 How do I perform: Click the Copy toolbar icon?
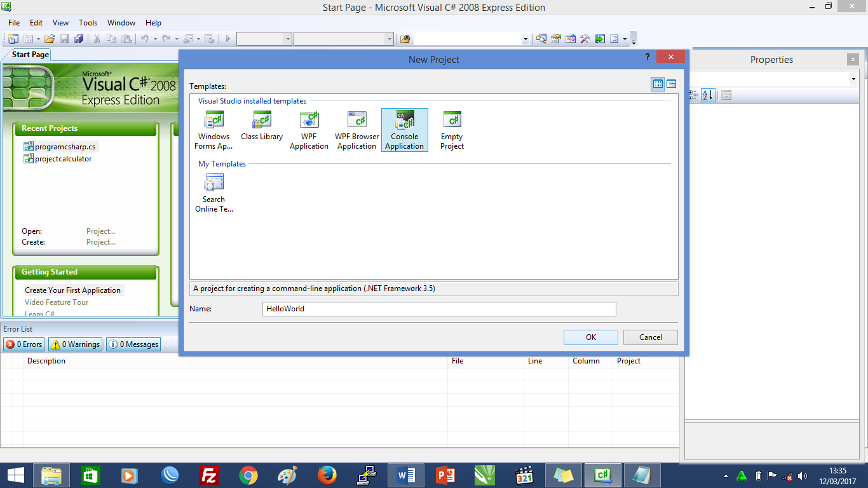tap(112, 39)
